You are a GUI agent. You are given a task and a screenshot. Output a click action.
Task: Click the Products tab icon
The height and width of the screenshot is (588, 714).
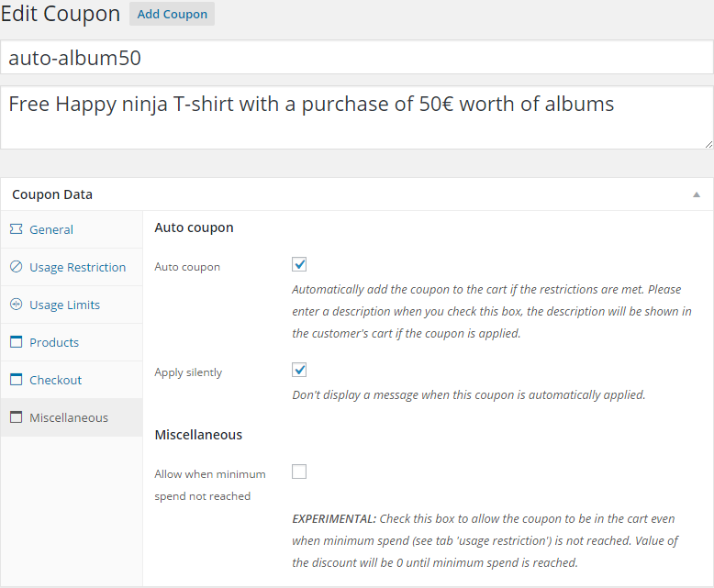[16, 342]
